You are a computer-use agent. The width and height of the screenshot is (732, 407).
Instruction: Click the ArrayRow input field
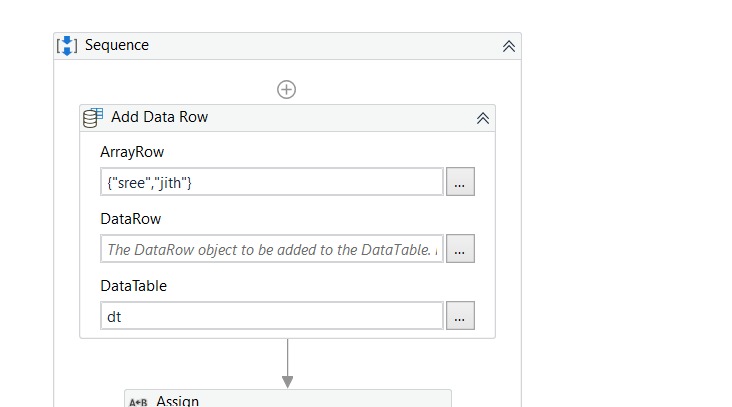271,182
